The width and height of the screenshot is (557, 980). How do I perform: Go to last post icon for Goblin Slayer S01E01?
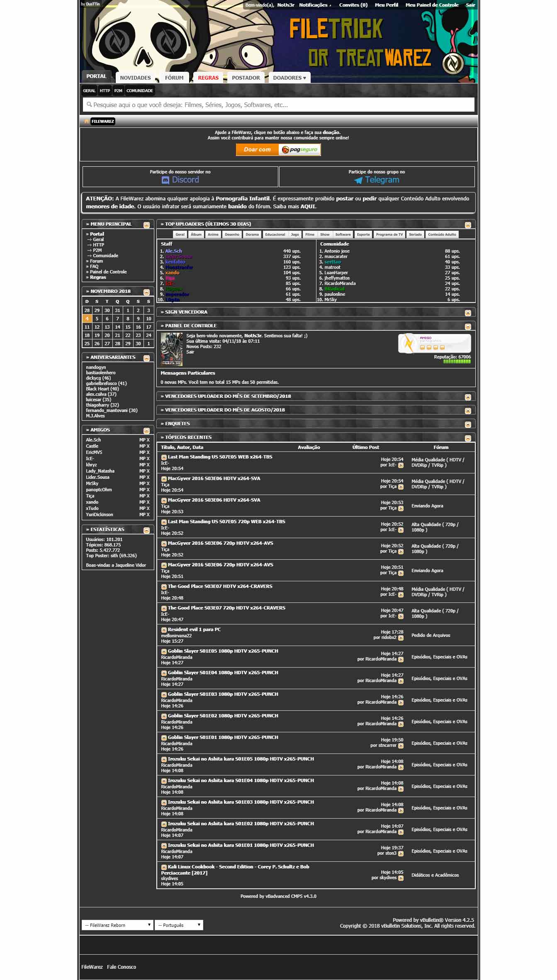coord(401,746)
